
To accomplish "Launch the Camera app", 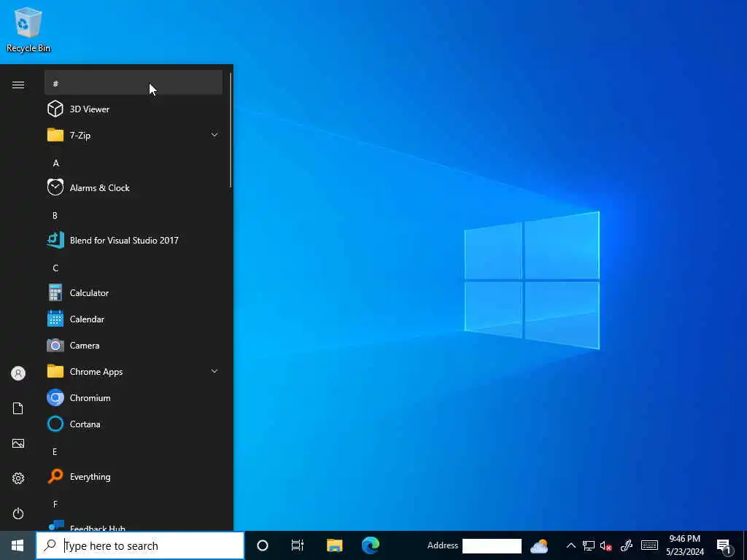I will (133, 345).
